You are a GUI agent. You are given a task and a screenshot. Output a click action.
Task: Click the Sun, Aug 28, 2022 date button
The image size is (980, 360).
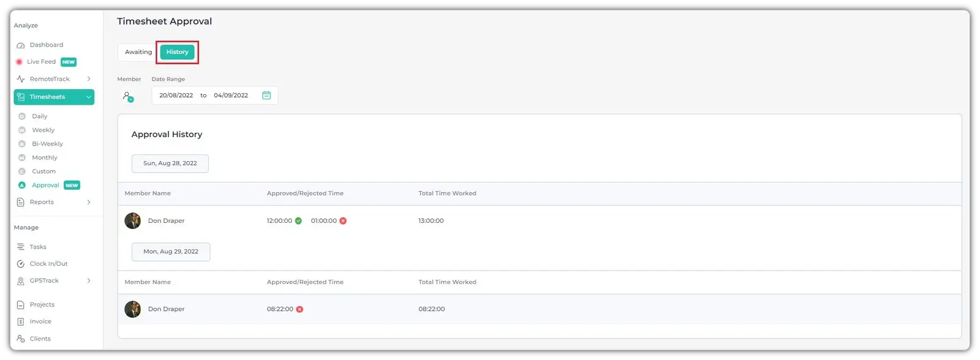click(170, 163)
